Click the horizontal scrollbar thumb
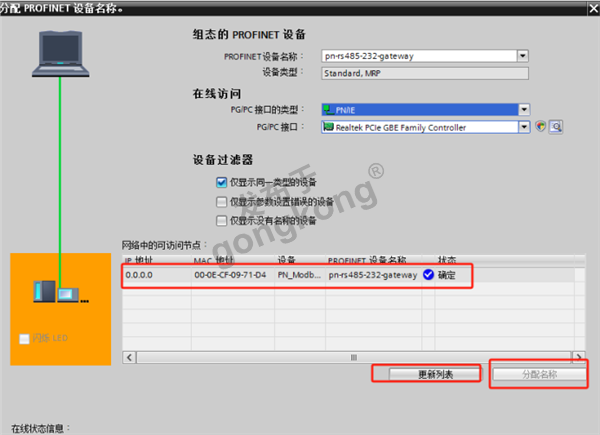This screenshot has height=435, width=600. 354,357
